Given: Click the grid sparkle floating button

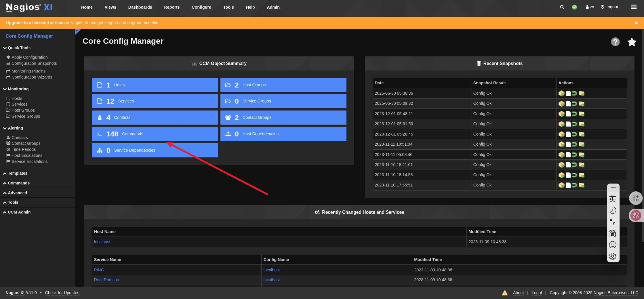Looking at the screenshot, I should pos(636,198).
